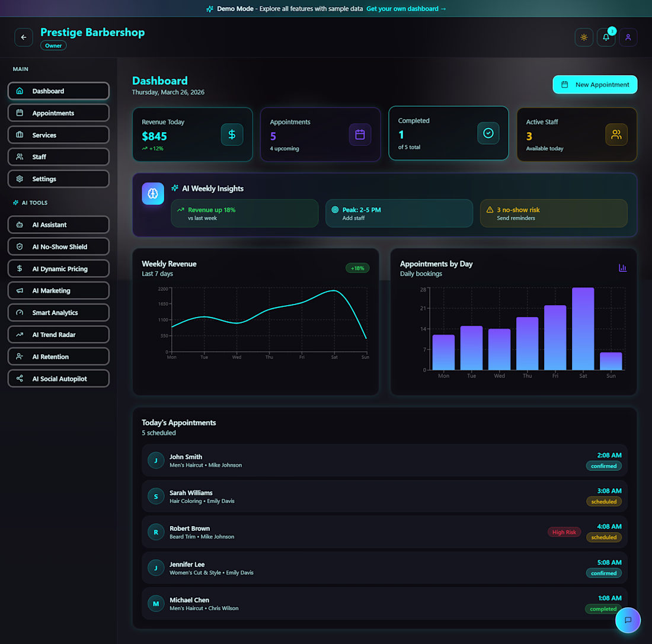Click the back arrow button
The width and height of the screenshot is (652, 644).
[24, 37]
